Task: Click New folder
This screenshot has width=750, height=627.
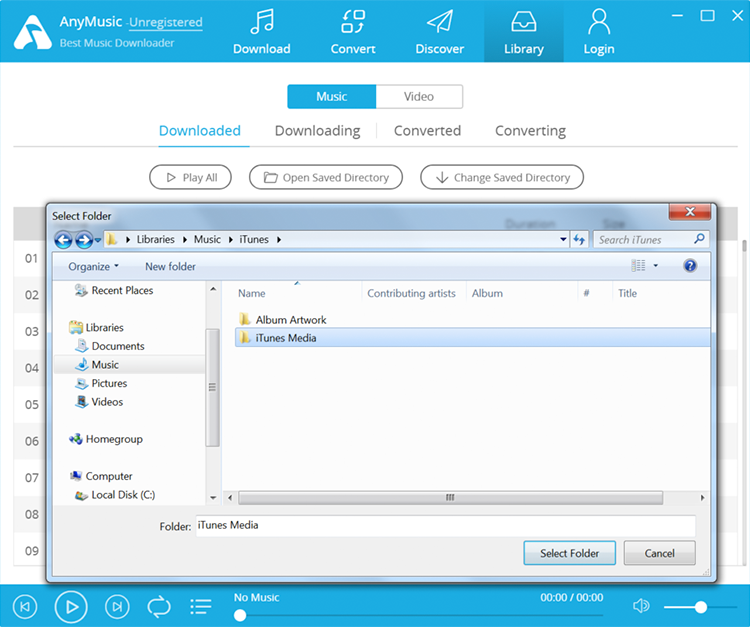Action: point(170,266)
